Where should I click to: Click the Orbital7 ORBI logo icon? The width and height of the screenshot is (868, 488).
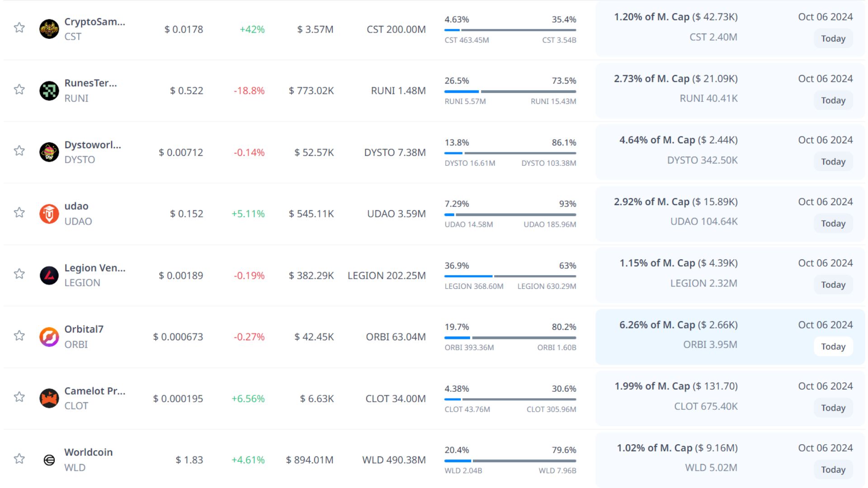[x=49, y=337]
